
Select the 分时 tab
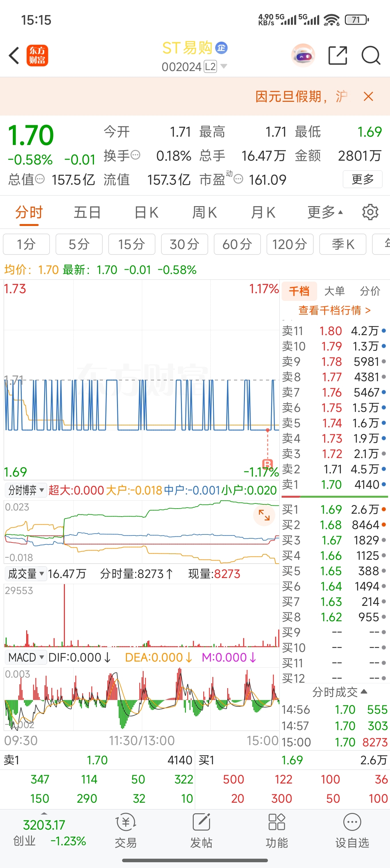[x=29, y=213]
